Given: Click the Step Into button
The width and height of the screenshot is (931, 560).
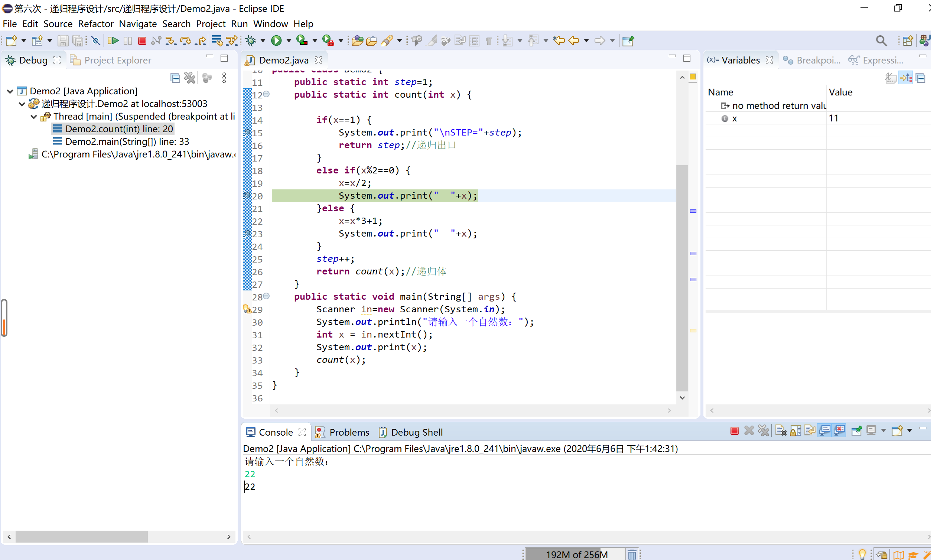Looking at the screenshot, I should [x=170, y=40].
